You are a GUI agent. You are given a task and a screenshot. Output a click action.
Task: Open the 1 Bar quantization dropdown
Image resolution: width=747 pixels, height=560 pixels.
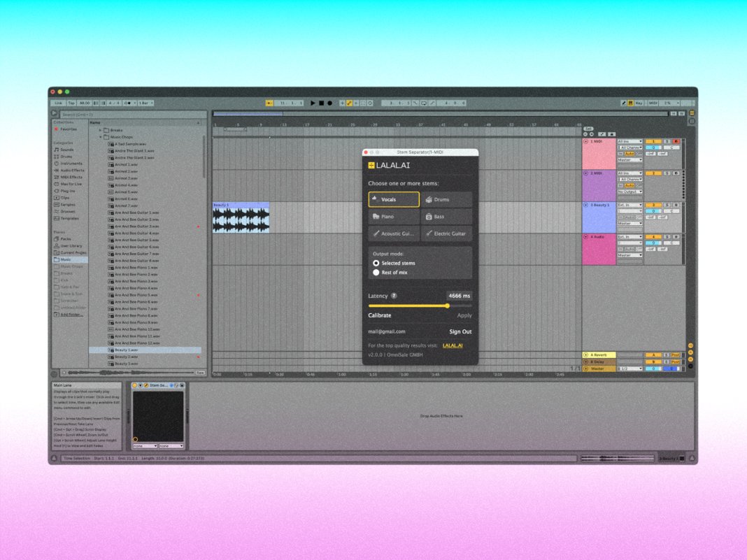145,103
